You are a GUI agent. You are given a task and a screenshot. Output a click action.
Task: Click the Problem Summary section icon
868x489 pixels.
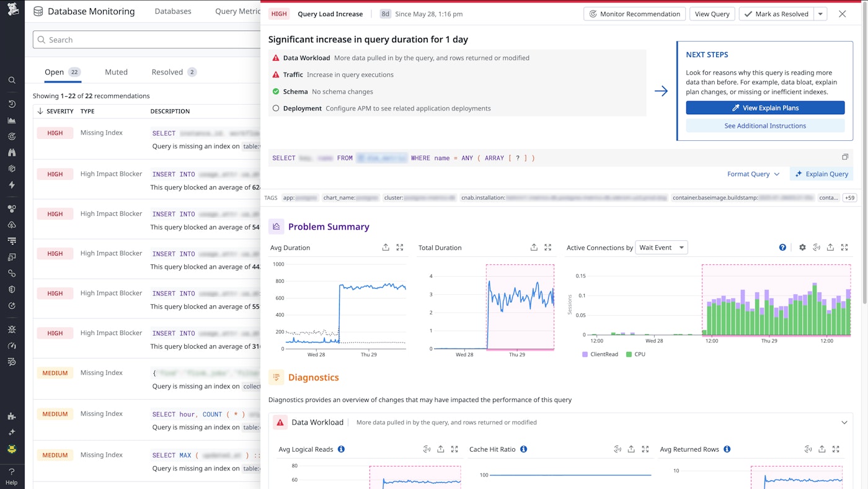[276, 227]
